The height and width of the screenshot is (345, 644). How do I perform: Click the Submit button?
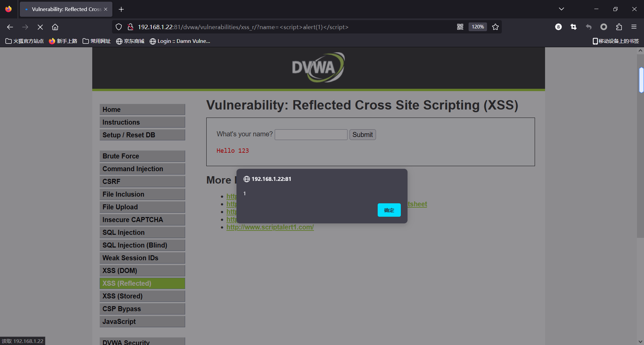[363, 135]
